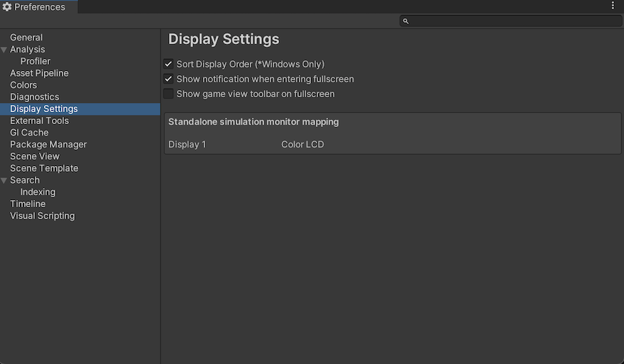
Task: Go to Asset Pipeline settings
Action: pyautogui.click(x=39, y=73)
